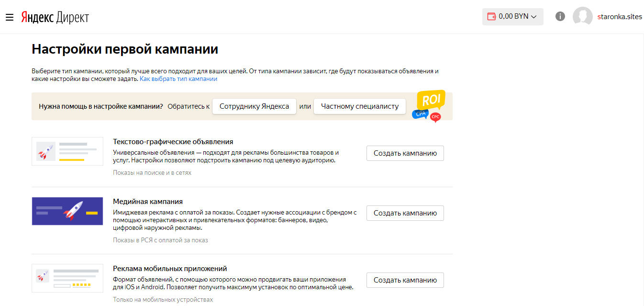Open the hamburger main menu
644x306 pixels.
click(x=10, y=17)
